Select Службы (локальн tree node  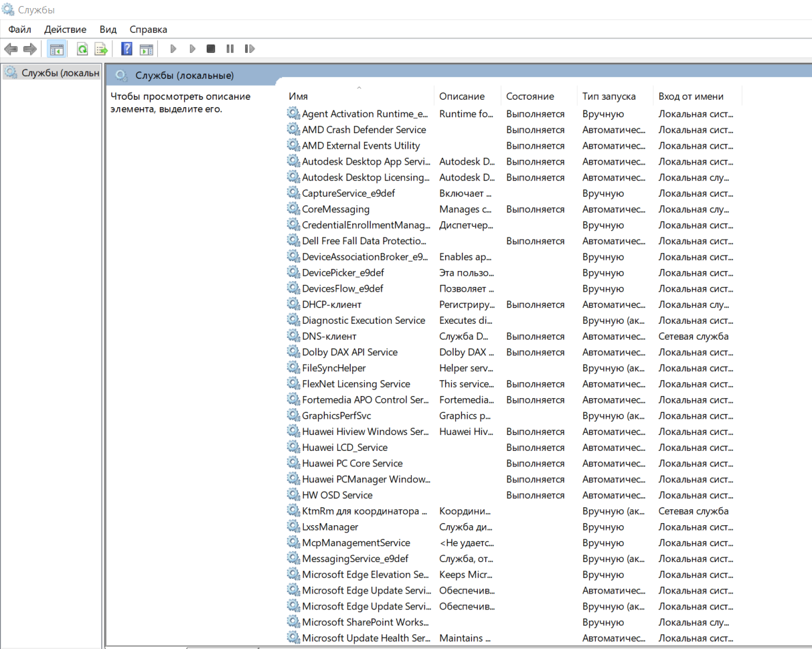click(52, 72)
